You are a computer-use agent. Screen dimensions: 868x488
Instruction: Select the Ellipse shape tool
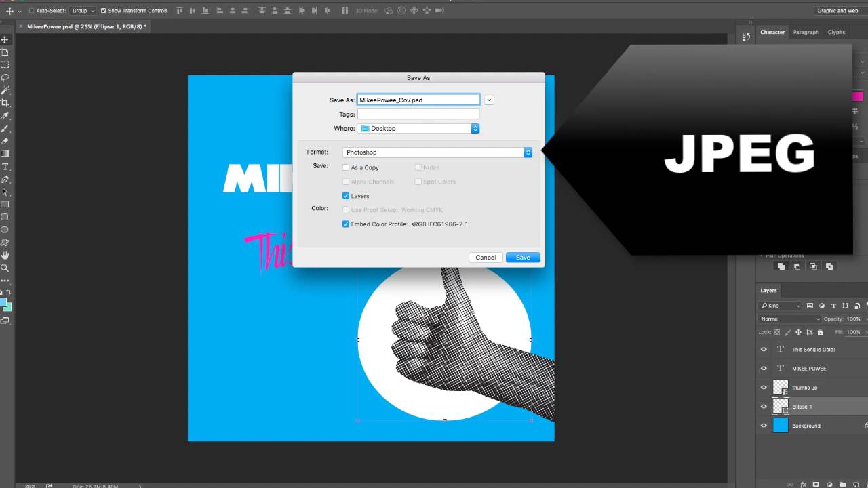[x=5, y=230]
